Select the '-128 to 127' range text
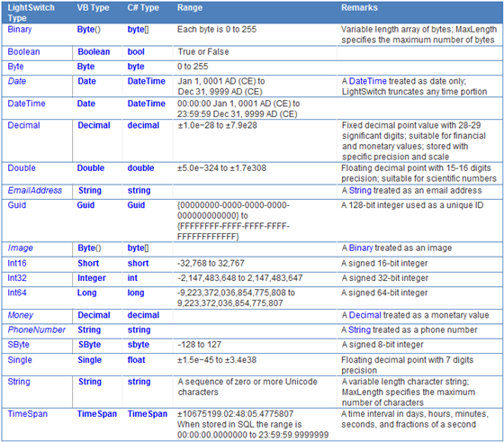The height and width of the screenshot is (442, 504). click(x=200, y=345)
